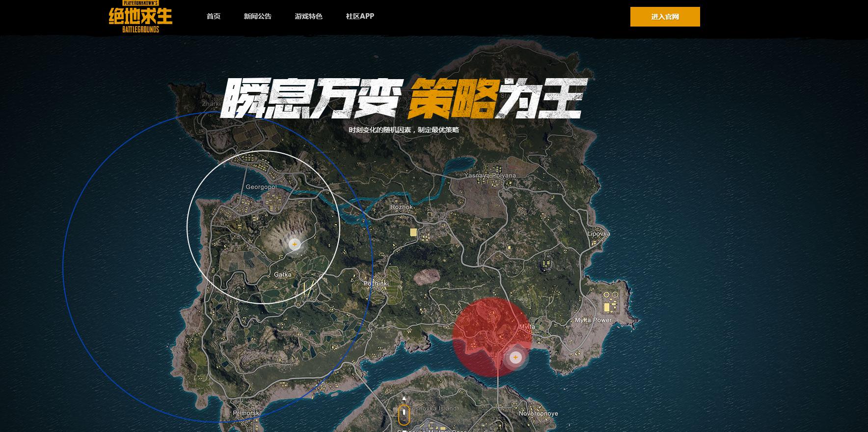Click the plus marker in the red zone
The width and height of the screenshot is (868, 432).
515,357
